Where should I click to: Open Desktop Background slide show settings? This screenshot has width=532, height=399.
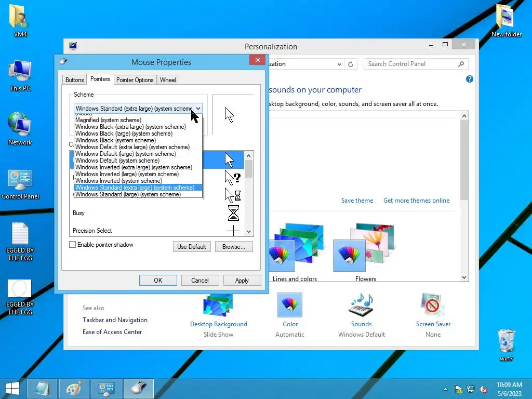[219, 315]
